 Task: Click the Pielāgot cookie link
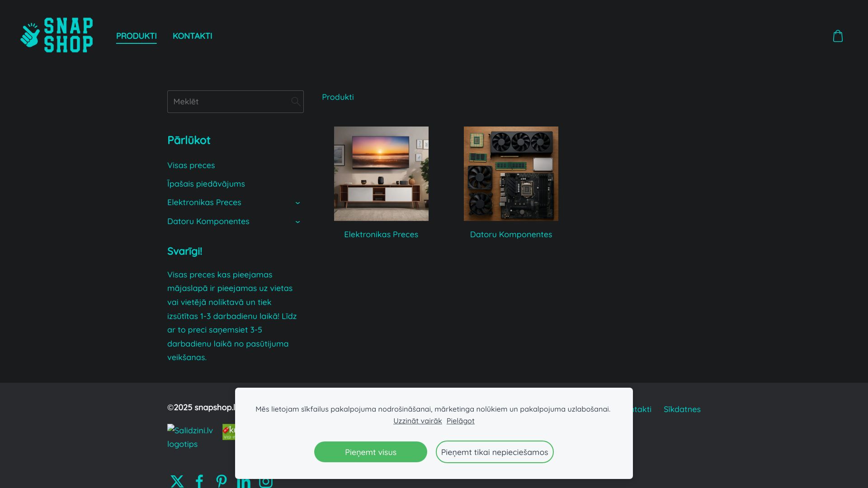click(460, 421)
